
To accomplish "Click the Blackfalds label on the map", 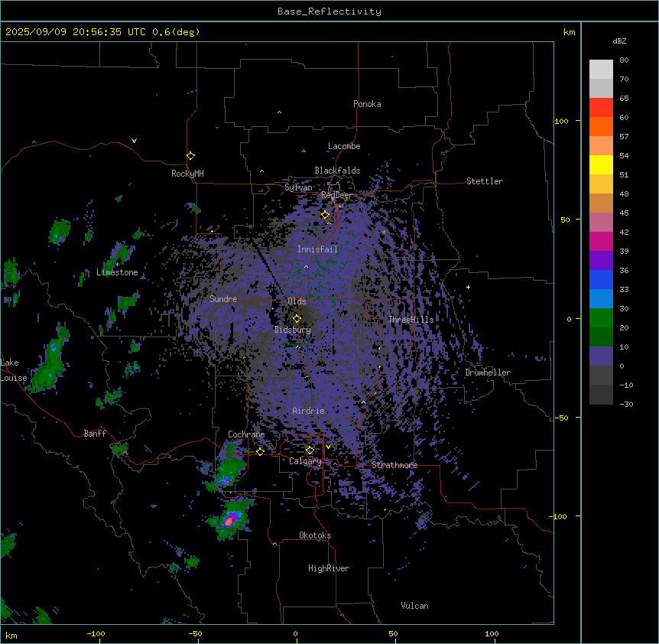I will [x=337, y=171].
